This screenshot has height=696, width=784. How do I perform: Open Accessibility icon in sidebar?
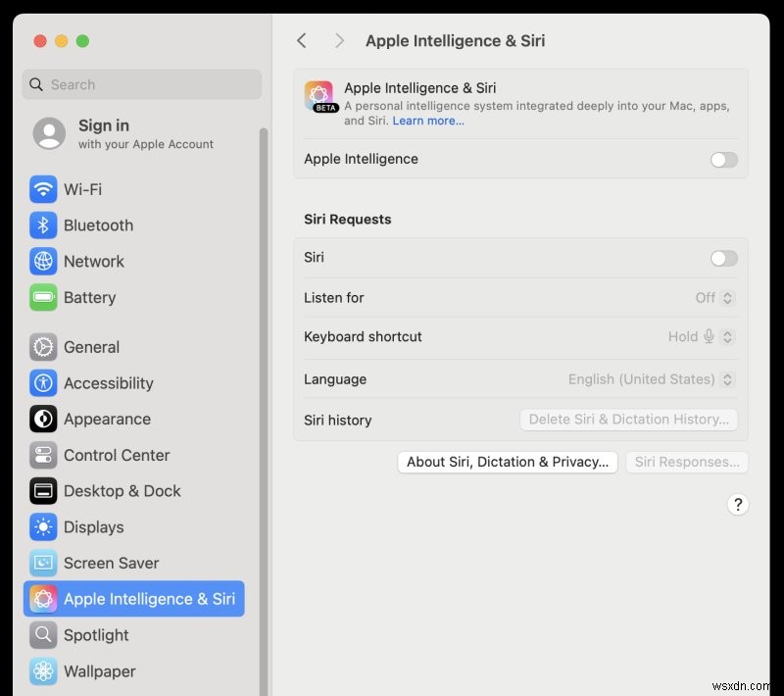(x=43, y=383)
